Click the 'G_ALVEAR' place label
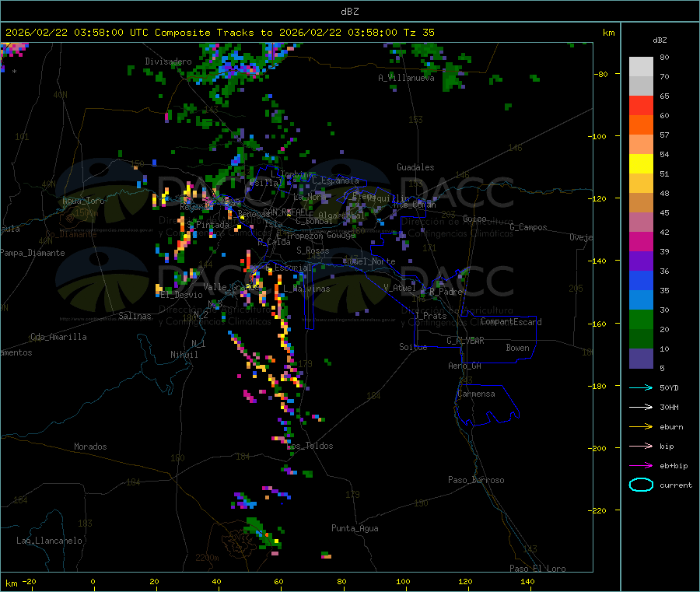 click(466, 341)
